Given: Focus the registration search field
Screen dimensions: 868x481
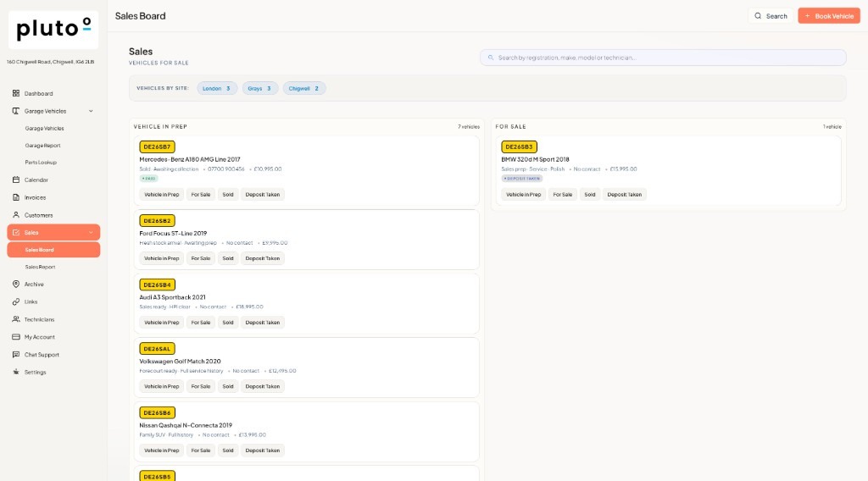Looking at the screenshot, I should click(663, 58).
